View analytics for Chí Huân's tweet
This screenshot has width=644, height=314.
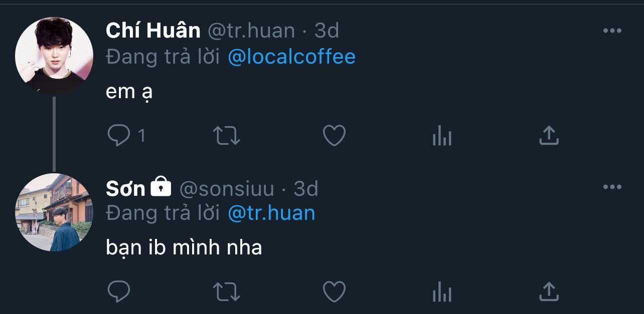pyautogui.click(x=442, y=136)
